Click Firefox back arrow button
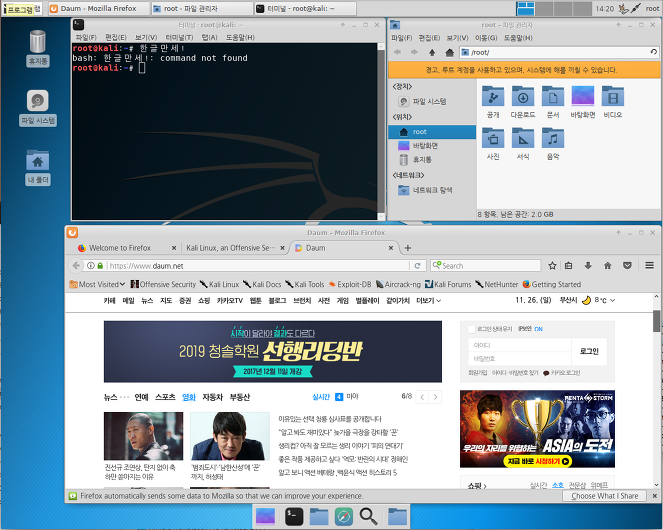The image size is (663, 530). click(76, 266)
